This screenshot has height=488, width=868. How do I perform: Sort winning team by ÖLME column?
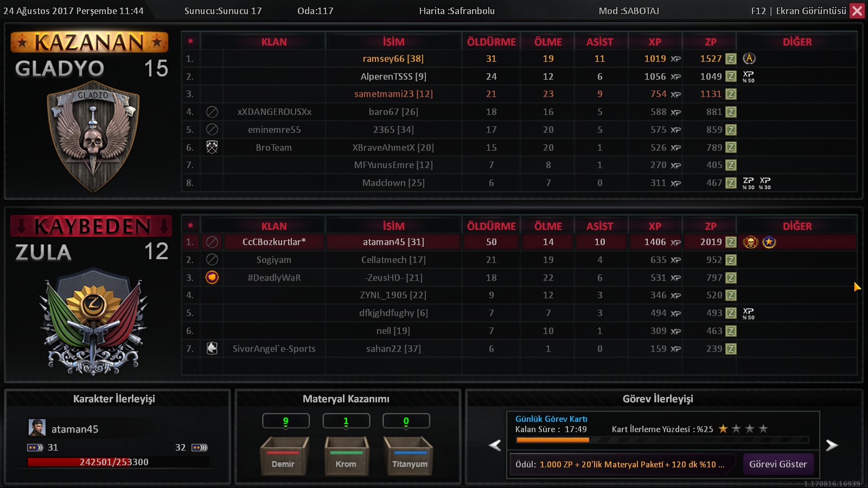click(x=548, y=42)
